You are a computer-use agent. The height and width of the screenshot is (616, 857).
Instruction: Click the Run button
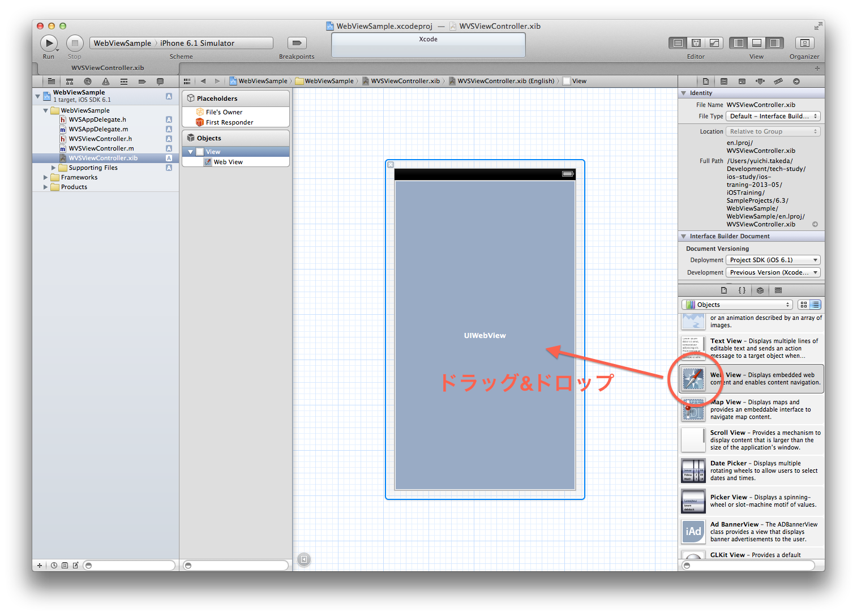tap(49, 43)
